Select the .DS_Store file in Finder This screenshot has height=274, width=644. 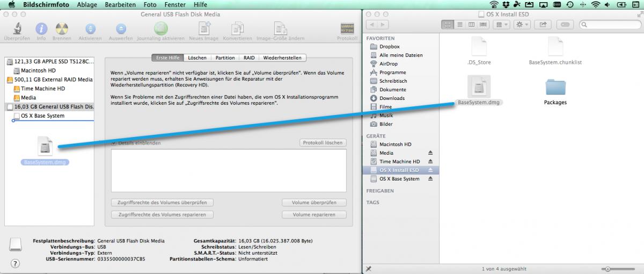pos(479,46)
